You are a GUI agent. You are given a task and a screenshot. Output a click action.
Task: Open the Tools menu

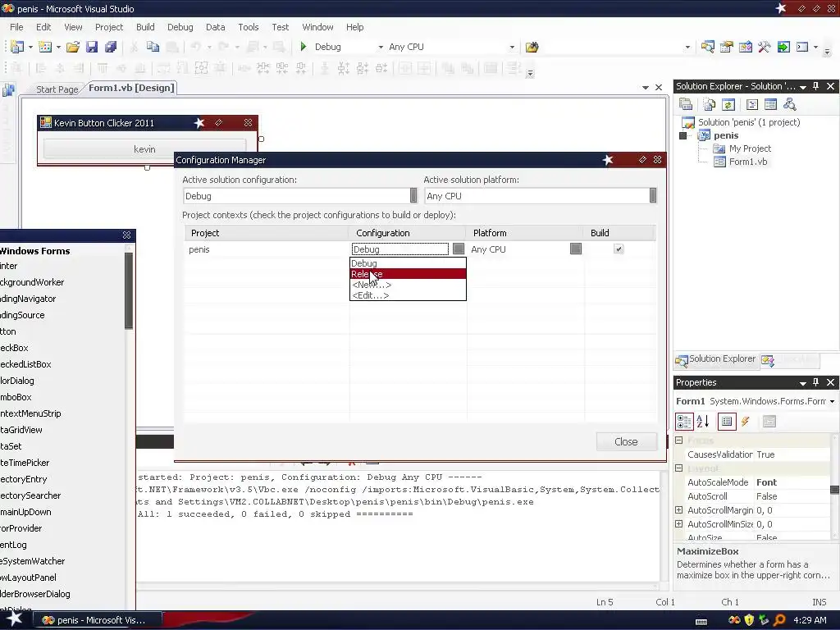[x=248, y=27]
